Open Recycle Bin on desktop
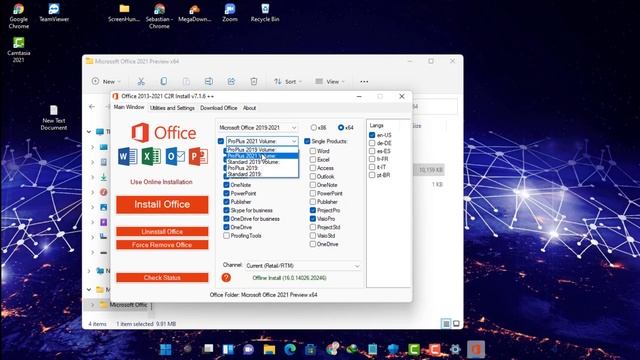 [265, 12]
